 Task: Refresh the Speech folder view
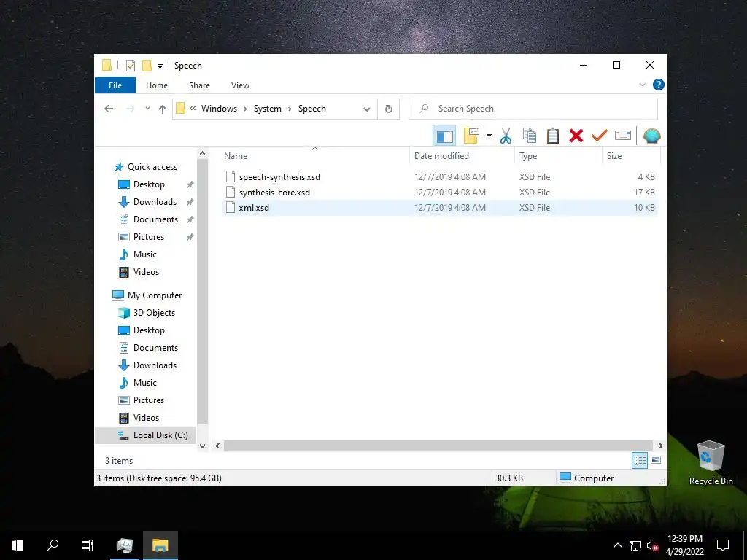[389, 109]
